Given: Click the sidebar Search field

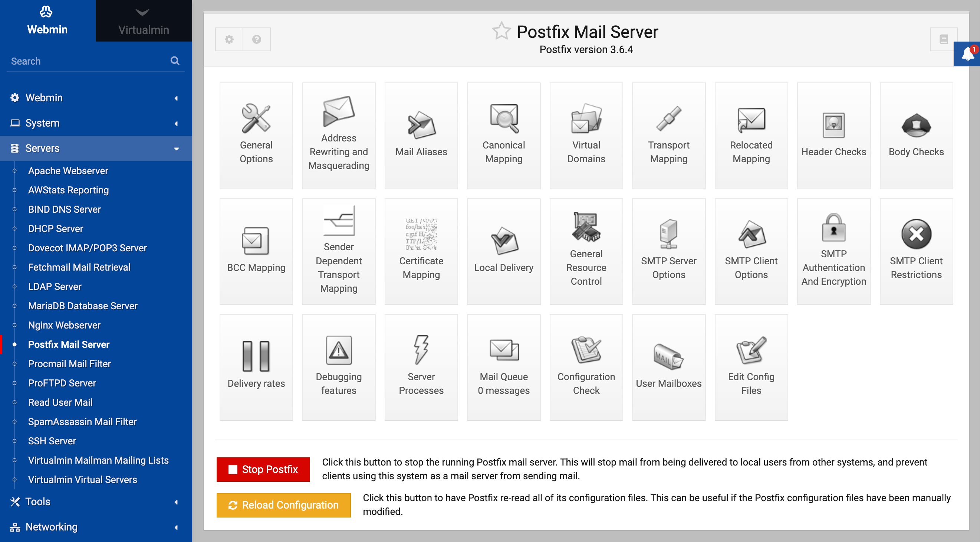Looking at the screenshot, I should (88, 61).
